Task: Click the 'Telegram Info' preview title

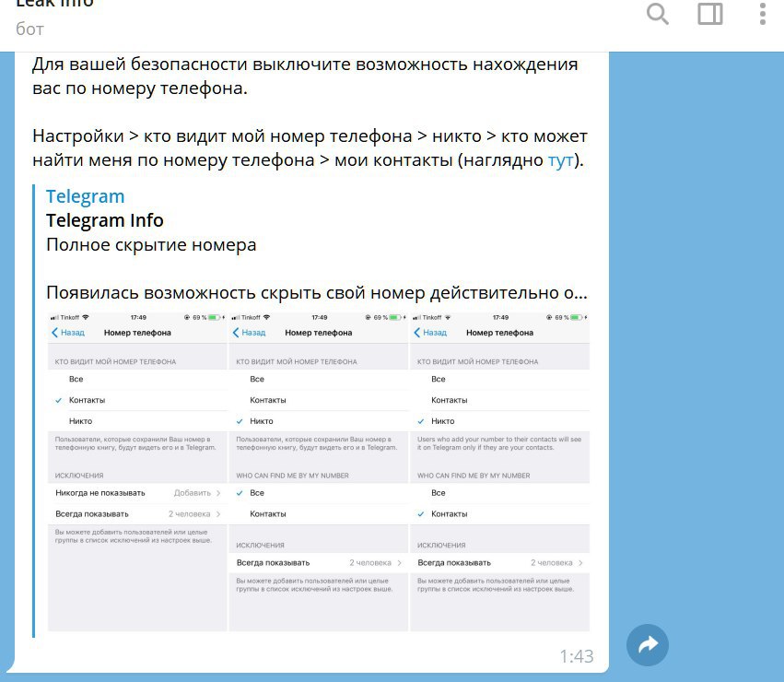Action: click(x=104, y=220)
